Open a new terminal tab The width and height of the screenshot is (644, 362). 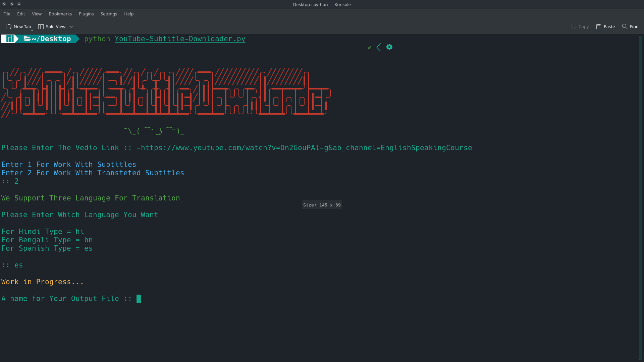[18, 26]
